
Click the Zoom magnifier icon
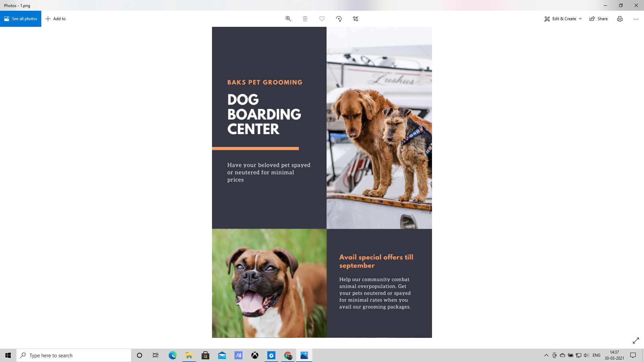coord(288,19)
